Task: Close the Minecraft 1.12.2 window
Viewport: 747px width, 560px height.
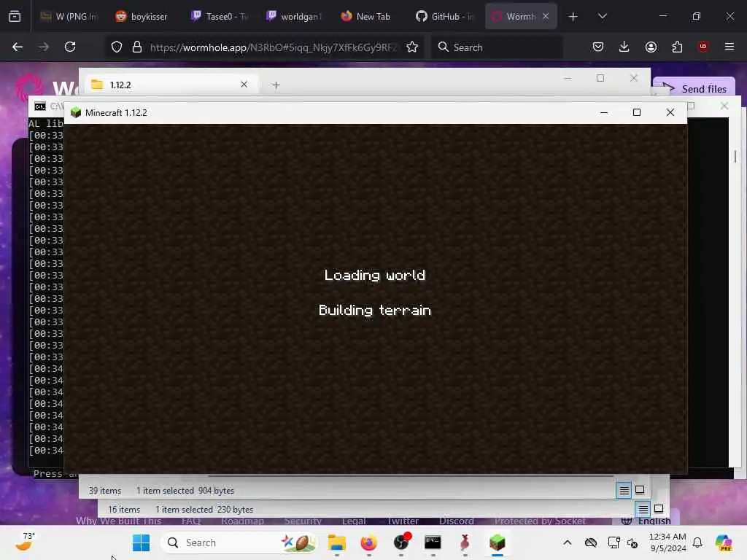Action: (670, 112)
